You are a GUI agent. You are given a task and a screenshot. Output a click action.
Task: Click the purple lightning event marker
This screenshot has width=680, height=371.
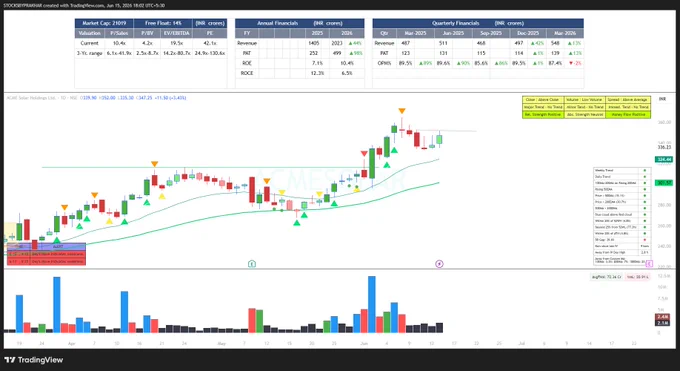coord(439,264)
